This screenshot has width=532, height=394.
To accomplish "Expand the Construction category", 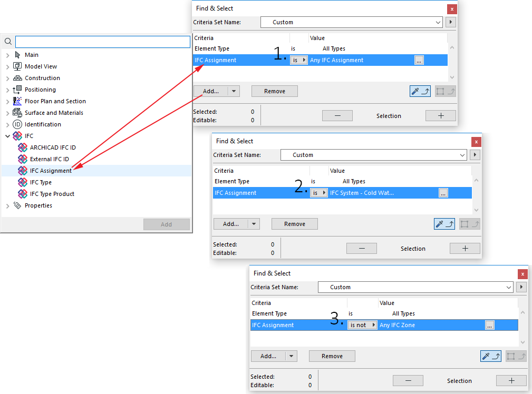I will 7,78.
